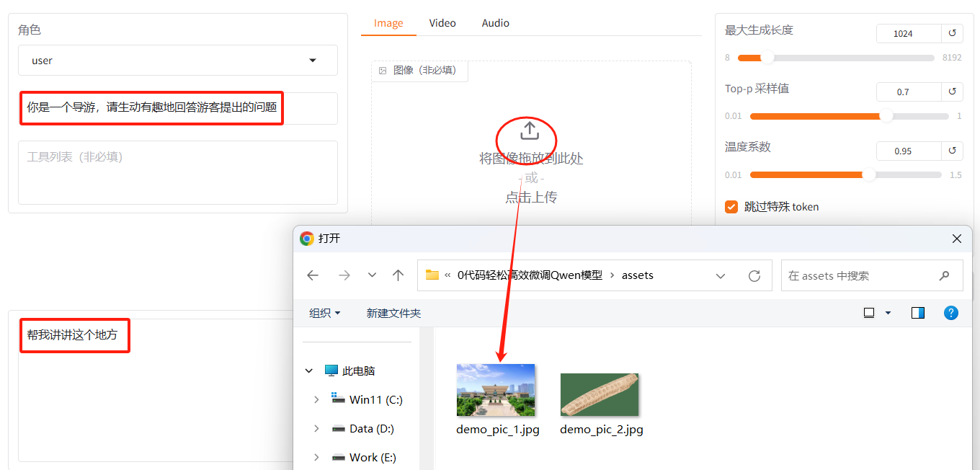The height and width of the screenshot is (470, 980).
Task: Click the 在 assets 中搜索 search field
Action: (x=872, y=275)
